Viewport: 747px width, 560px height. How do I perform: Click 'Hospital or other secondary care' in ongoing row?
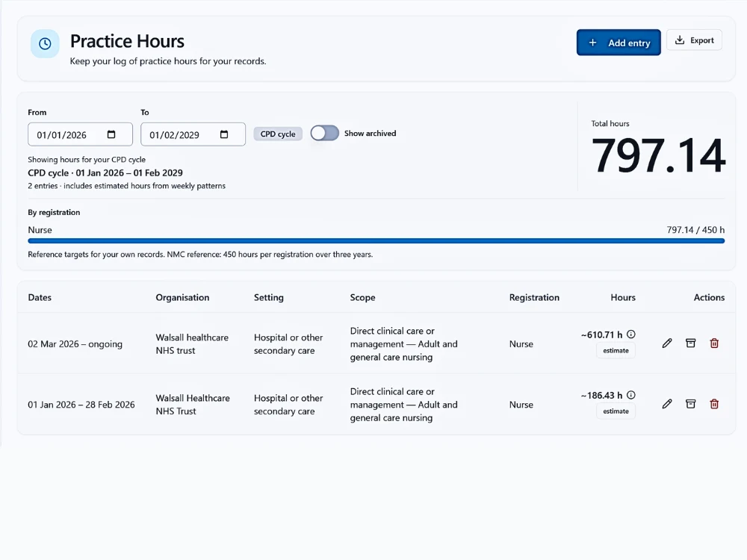pyautogui.click(x=288, y=343)
